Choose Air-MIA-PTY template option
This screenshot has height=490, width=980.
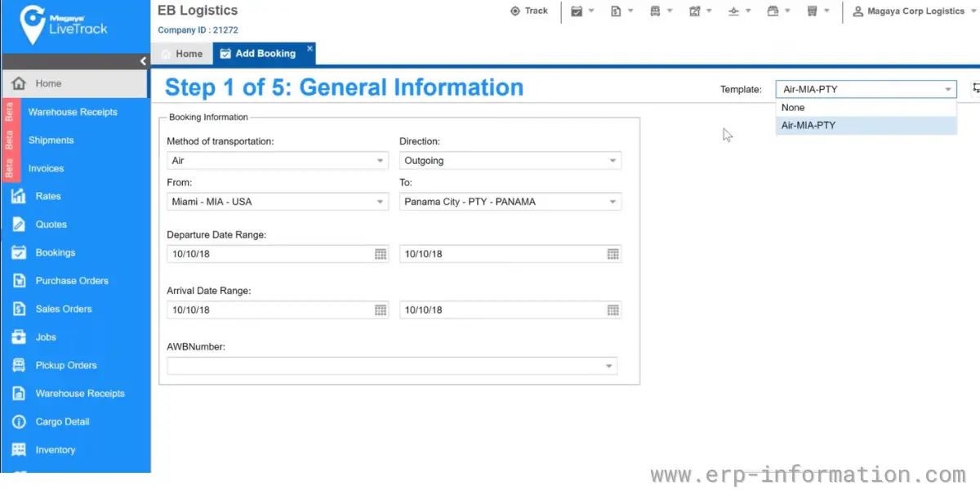[x=866, y=126]
